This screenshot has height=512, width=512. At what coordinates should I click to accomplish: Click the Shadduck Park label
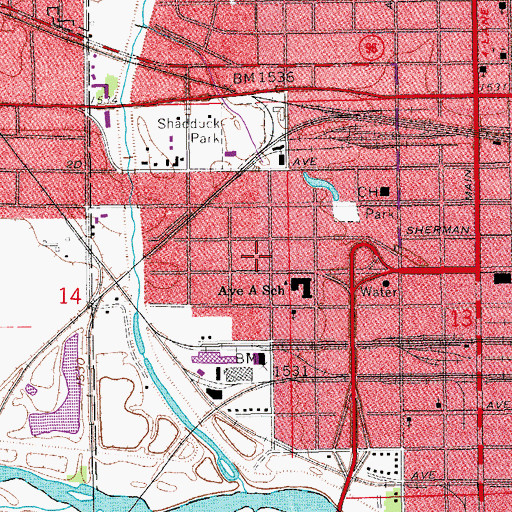click(189, 130)
